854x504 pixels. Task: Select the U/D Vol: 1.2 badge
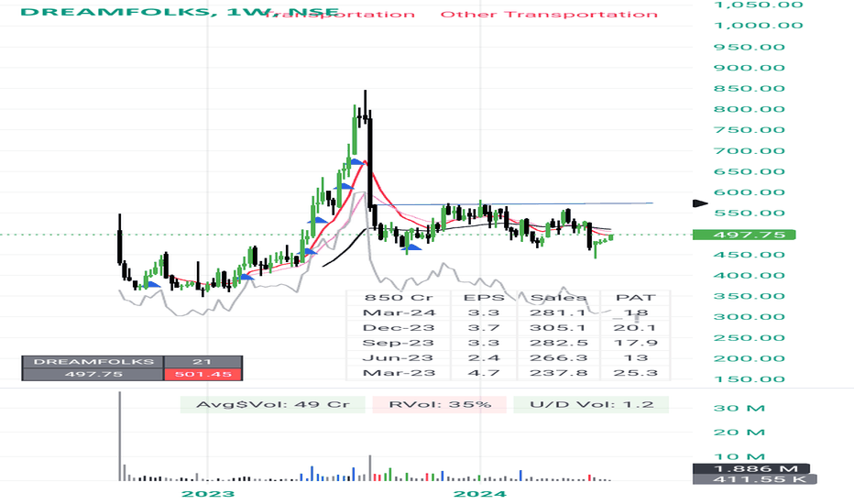[591, 405]
